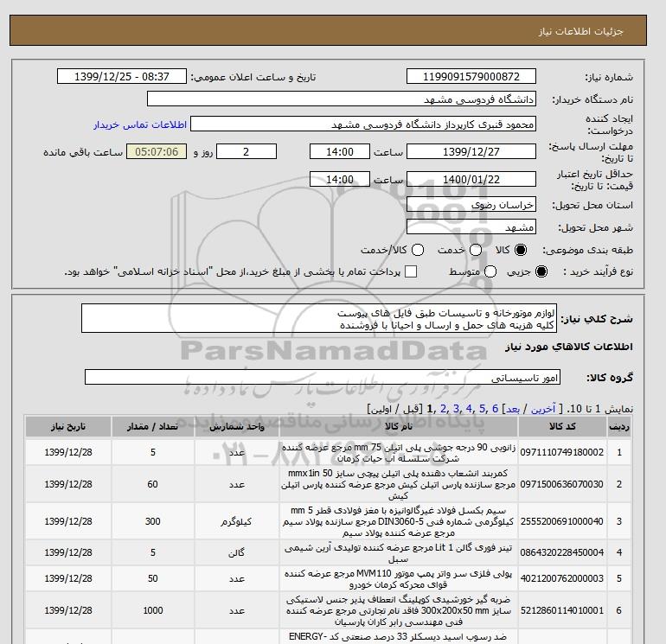Click the buyer organization name field
This screenshot has height=644, width=666.
coord(342,99)
